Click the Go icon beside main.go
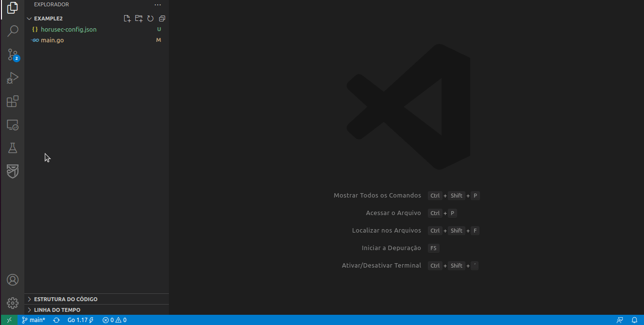The width and height of the screenshot is (644, 325). (35, 40)
